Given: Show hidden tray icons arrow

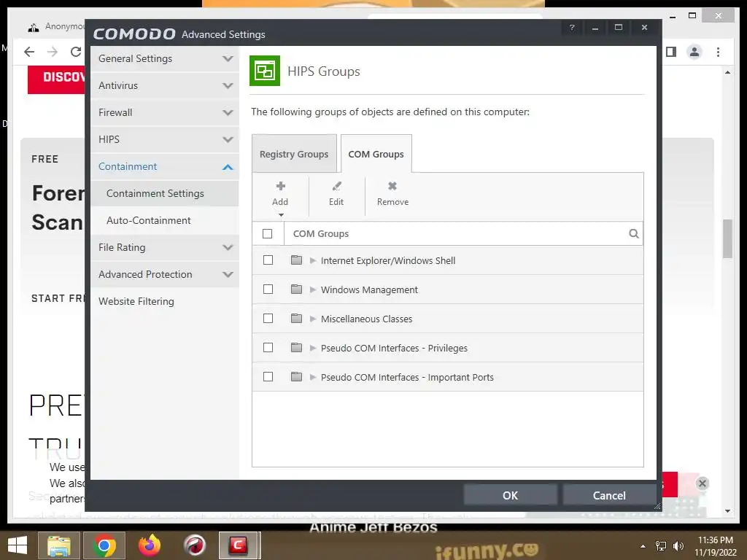Looking at the screenshot, I should [x=643, y=545].
